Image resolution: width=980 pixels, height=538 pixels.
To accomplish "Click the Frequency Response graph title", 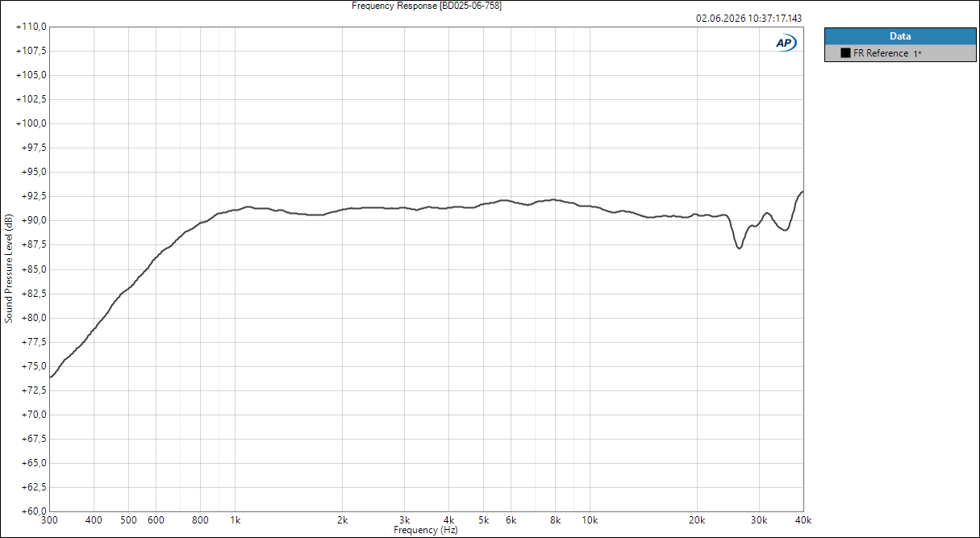I will [427, 6].
